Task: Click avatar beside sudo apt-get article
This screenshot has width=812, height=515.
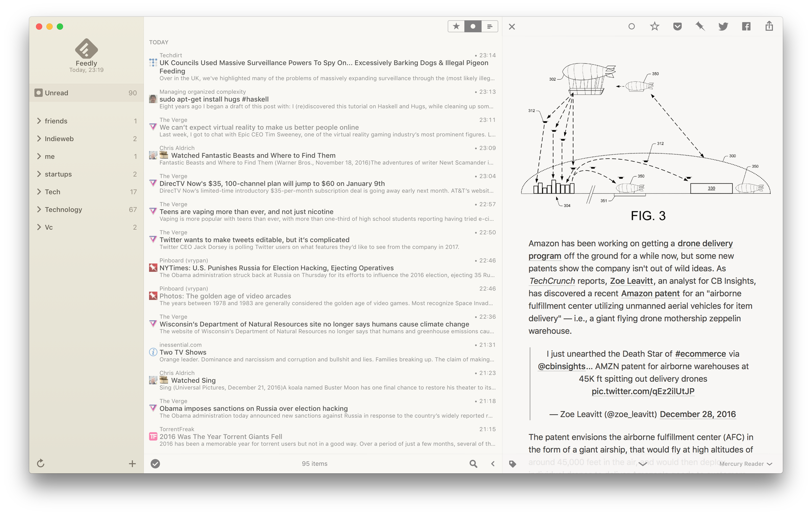Action: point(153,99)
